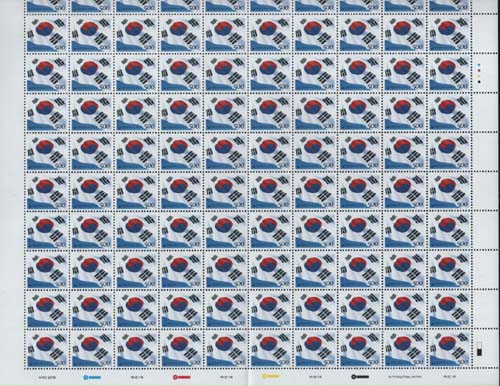The image size is (500, 386).
Task: Click the small cyan registration dot in right margin
Action: tap(479, 65)
